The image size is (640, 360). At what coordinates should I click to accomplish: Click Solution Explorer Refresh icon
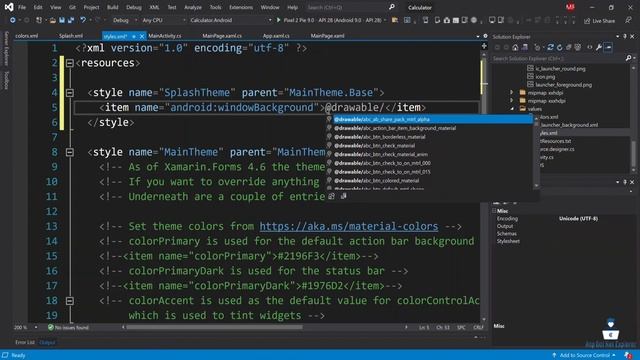[560, 48]
